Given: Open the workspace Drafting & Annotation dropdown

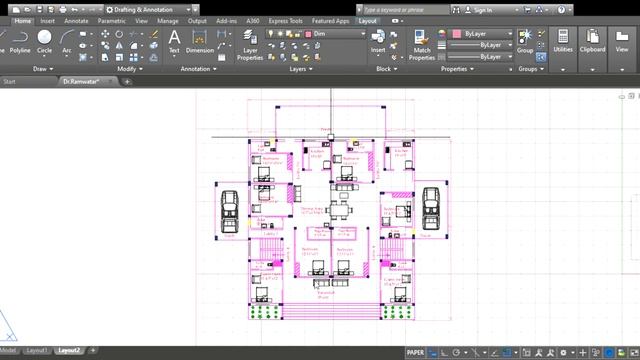Looking at the screenshot, I should point(149,9).
